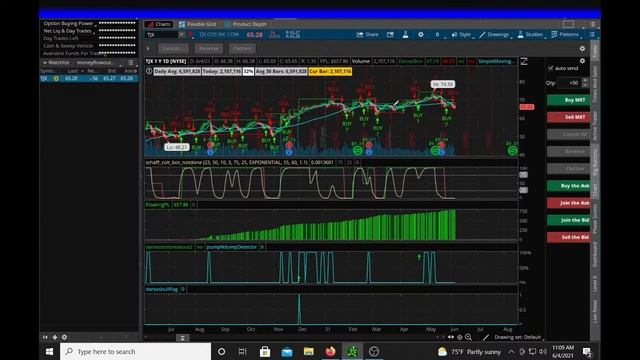Image resolution: width=640 pixels, height=360 pixels.
Task: Click the Sell the Bid button
Action: pos(568,237)
